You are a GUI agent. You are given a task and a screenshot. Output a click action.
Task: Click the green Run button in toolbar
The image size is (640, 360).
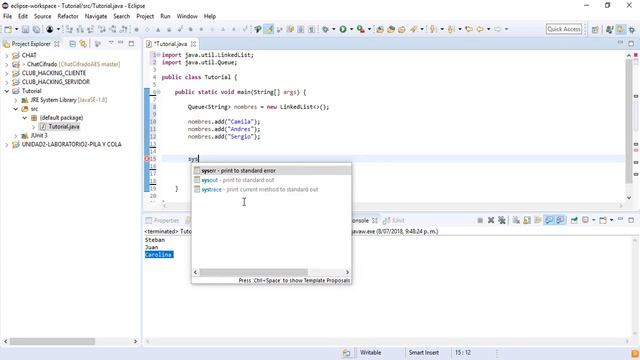pyautogui.click(x=343, y=29)
